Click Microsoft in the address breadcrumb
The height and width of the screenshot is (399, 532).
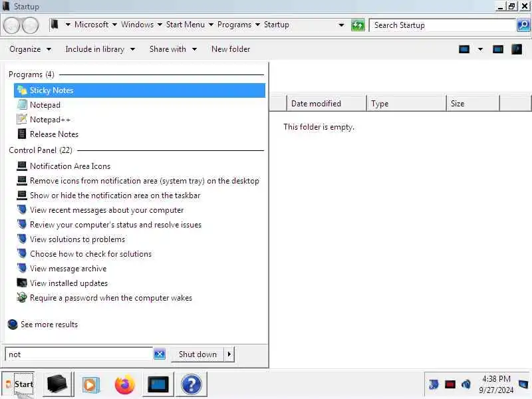[91, 25]
